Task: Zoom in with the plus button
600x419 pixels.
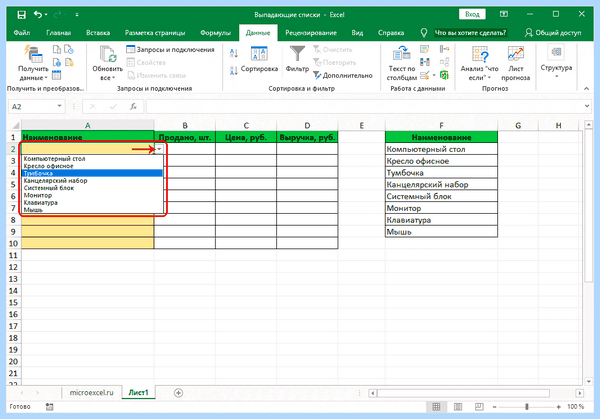Action: click(x=559, y=407)
